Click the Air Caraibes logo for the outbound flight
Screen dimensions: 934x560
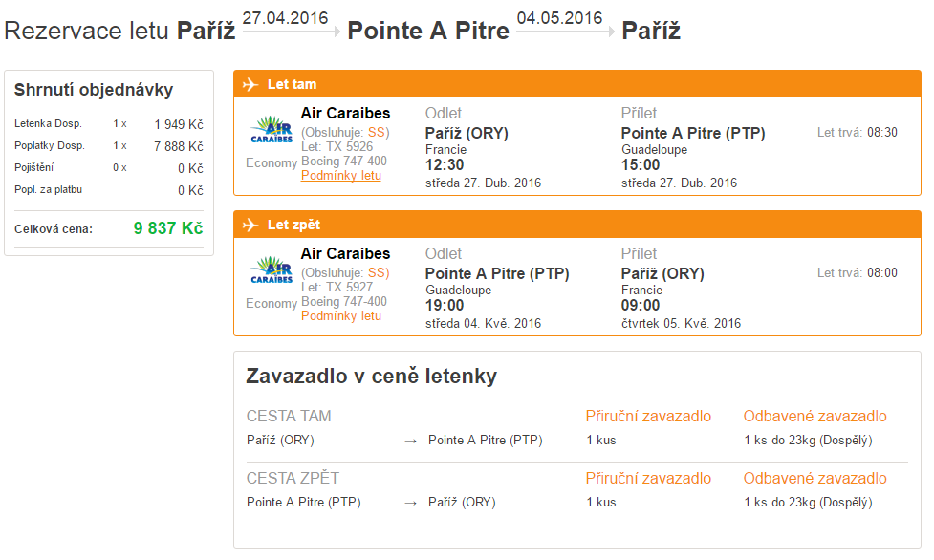(272, 129)
